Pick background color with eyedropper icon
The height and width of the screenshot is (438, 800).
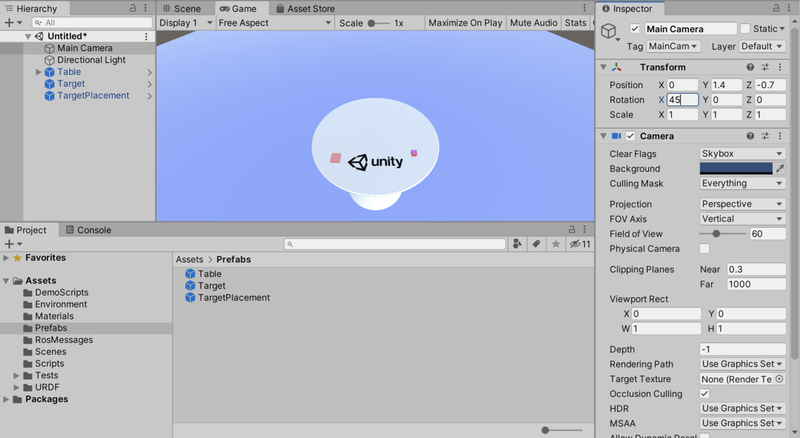click(780, 168)
